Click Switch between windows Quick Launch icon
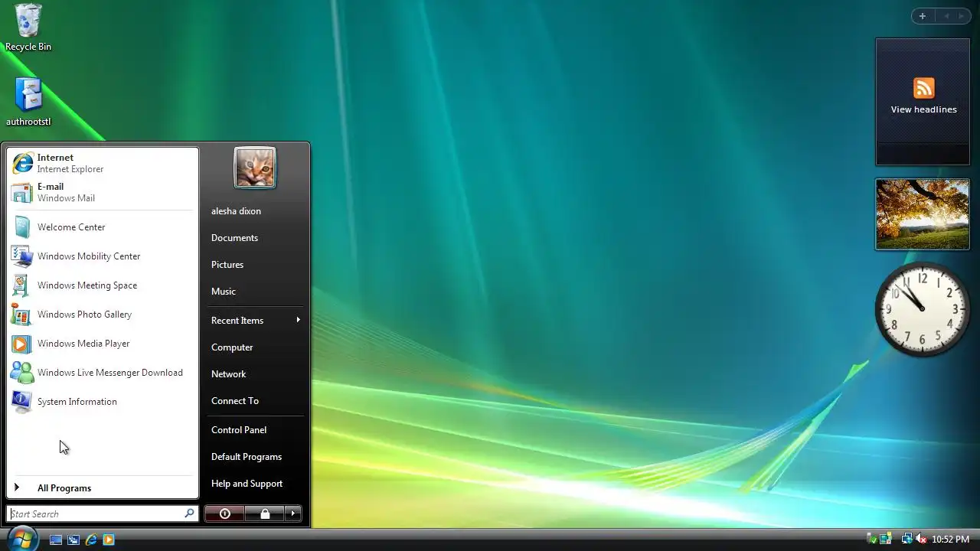 (x=73, y=540)
